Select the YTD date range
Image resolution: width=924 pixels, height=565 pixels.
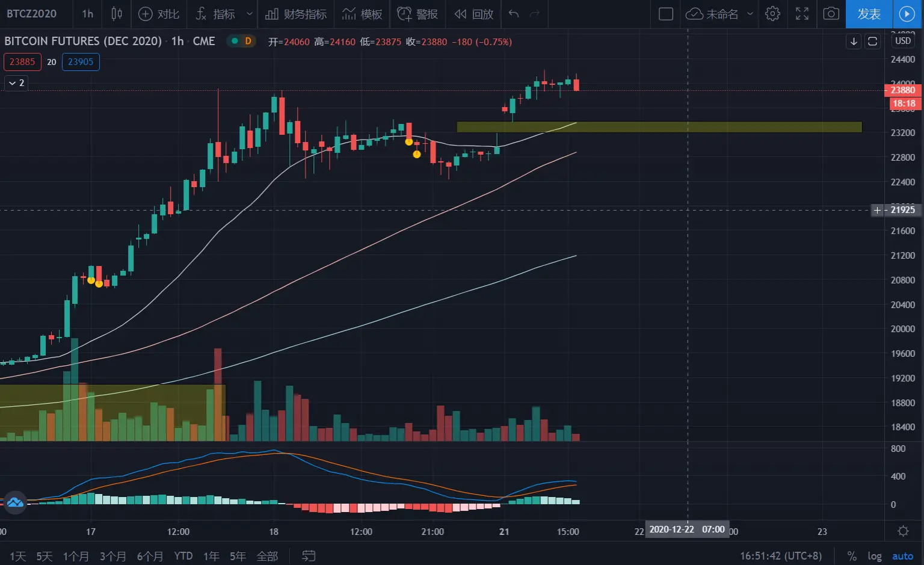tap(183, 556)
